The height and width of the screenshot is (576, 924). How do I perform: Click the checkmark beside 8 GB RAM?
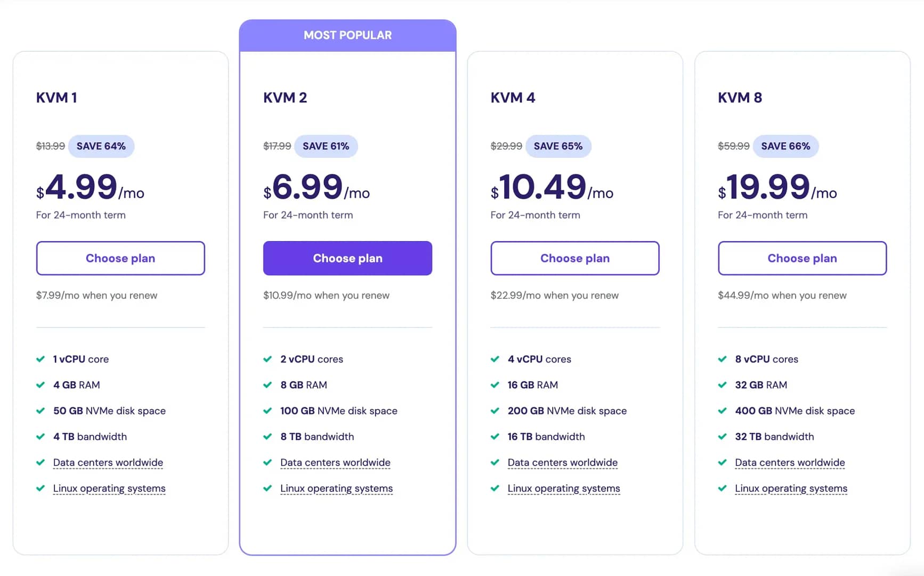click(x=268, y=385)
